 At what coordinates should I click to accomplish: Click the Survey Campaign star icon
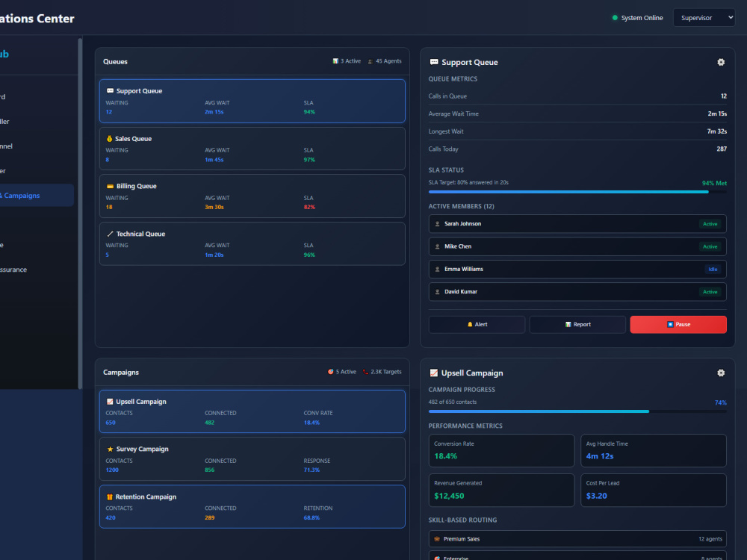pyautogui.click(x=110, y=449)
